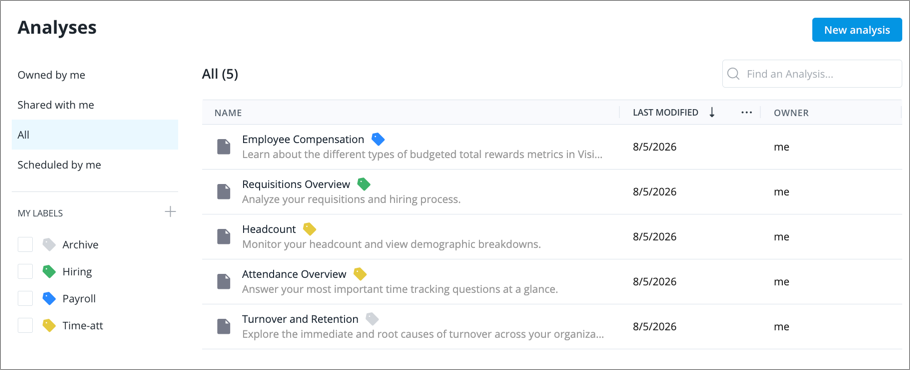910x370 pixels.
Task: Check the Hiring label checkbox
Action: point(25,271)
